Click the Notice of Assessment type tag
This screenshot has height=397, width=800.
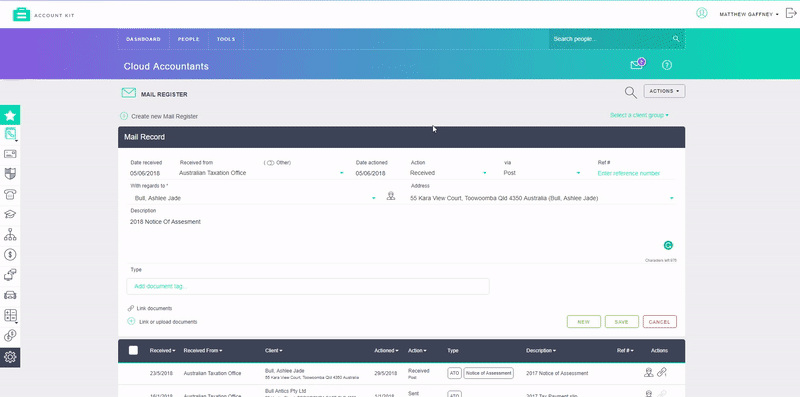point(488,373)
